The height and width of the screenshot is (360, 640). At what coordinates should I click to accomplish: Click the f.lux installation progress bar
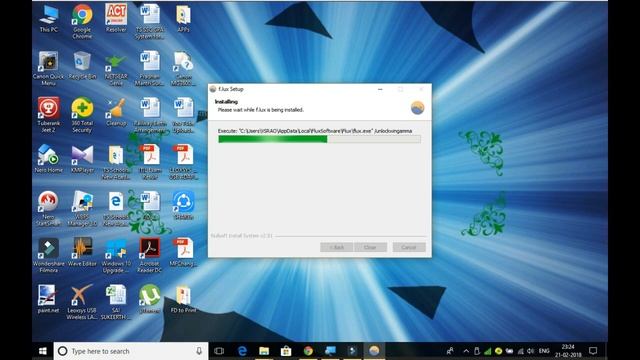(319, 139)
